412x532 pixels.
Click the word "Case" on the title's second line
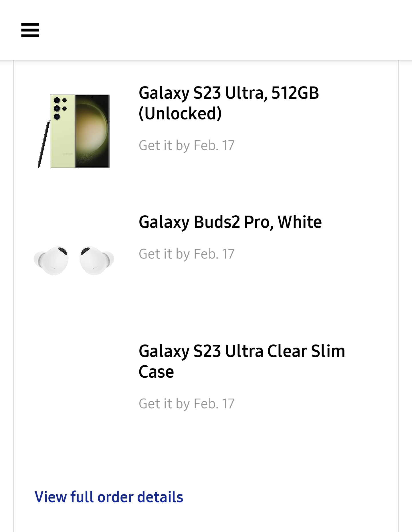coord(156,372)
